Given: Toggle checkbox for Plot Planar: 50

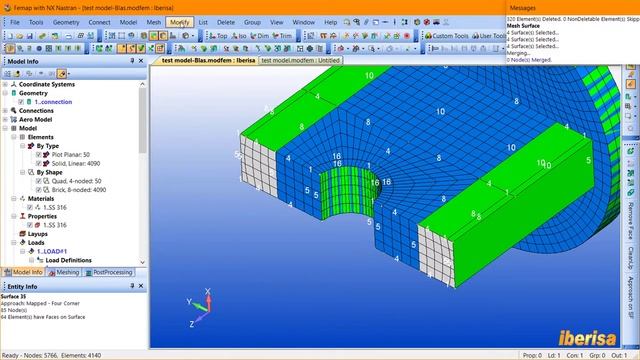Looking at the screenshot, I should (38, 155).
